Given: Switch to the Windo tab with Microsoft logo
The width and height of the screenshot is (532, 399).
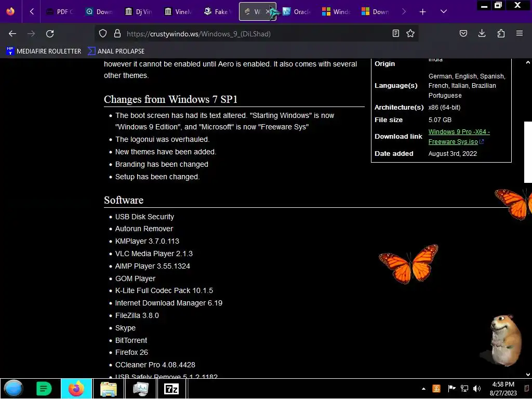Looking at the screenshot, I should click(x=336, y=12).
